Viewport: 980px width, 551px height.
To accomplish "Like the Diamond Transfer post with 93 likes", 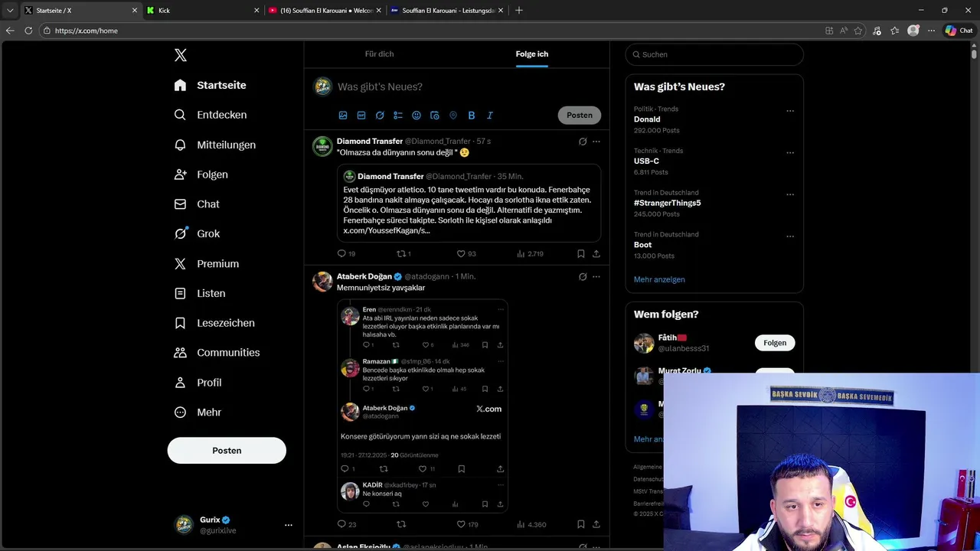I will point(466,253).
